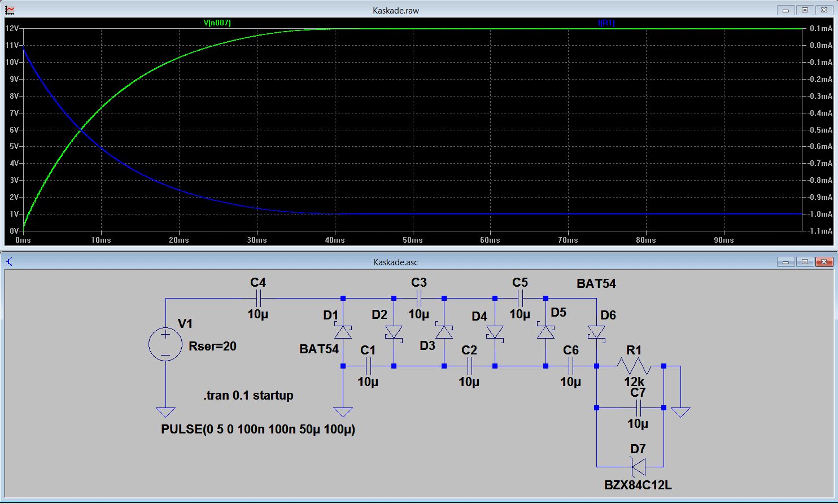Click the green V(n007) trace label
Screen dimensions: 838x504
[217, 23]
